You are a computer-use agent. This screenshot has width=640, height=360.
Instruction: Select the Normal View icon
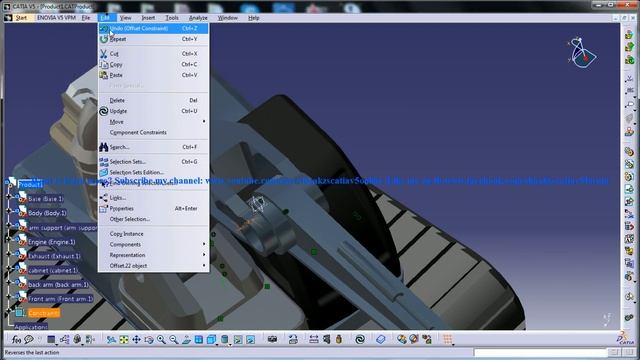[186, 339]
